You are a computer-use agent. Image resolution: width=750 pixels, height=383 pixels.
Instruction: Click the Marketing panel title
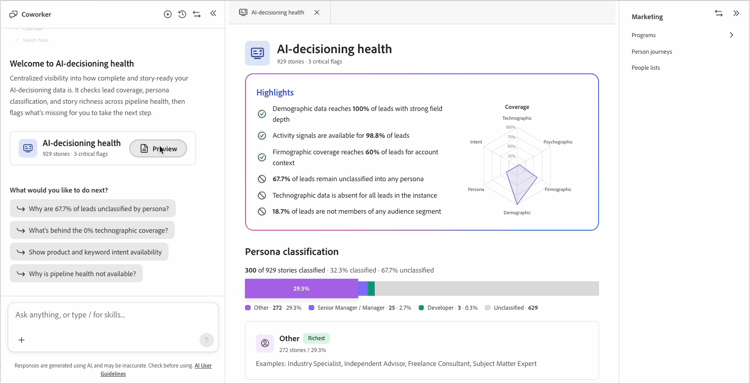click(x=647, y=17)
